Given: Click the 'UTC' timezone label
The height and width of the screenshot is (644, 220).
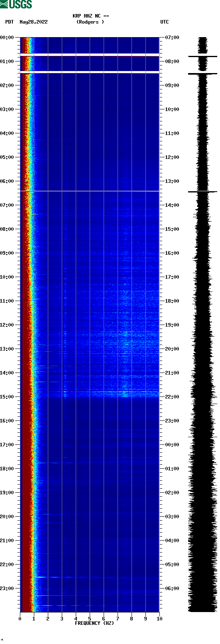Looking at the screenshot, I should (165, 22).
